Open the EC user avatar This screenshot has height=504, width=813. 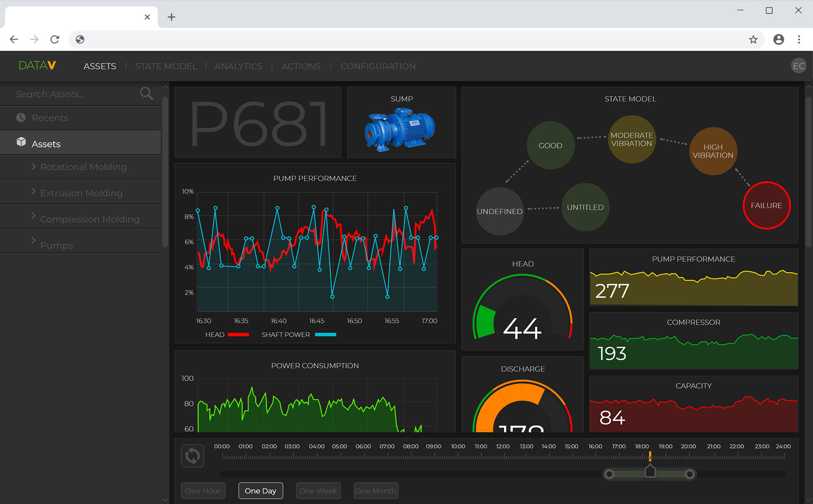(x=799, y=66)
